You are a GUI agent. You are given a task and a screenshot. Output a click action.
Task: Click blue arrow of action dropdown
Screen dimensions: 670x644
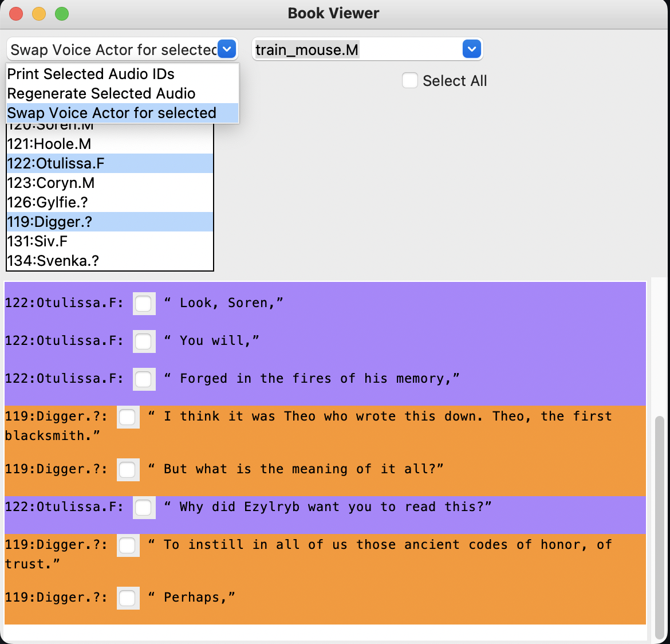click(227, 50)
